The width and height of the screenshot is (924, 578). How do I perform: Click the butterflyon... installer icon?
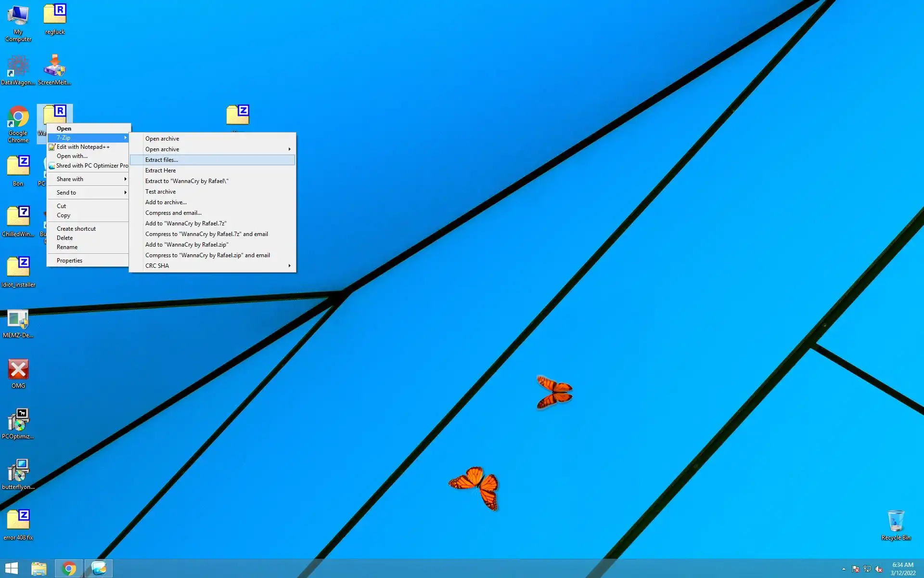click(x=18, y=471)
